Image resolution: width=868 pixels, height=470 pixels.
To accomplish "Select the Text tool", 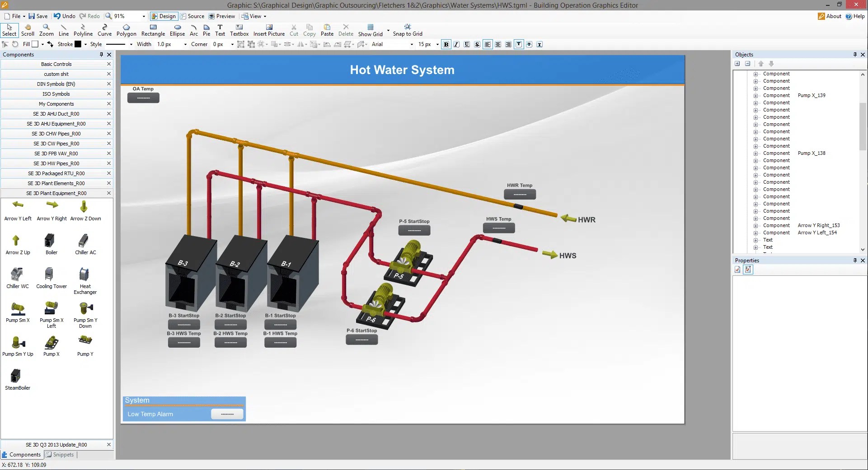I will point(220,30).
